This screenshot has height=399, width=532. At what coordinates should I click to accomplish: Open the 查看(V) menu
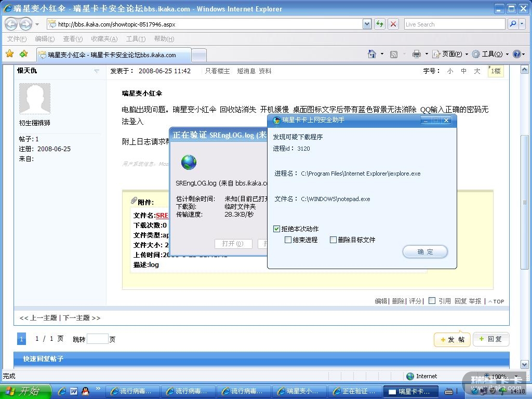click(x=73, y=39)
